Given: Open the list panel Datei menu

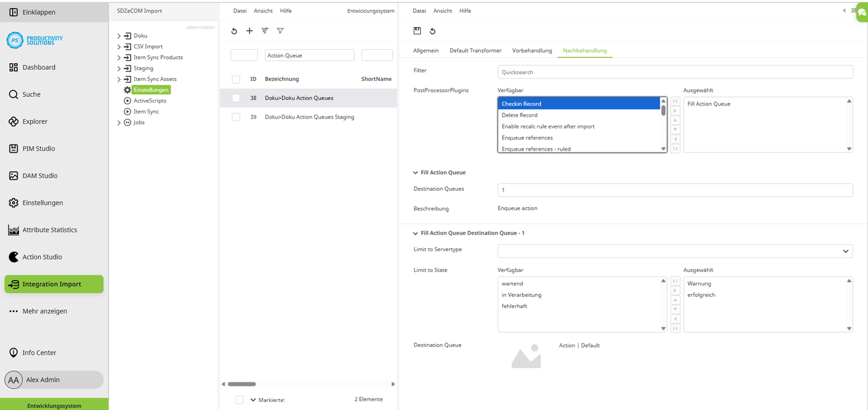Looking at the screenshot, I should point(240,11).
